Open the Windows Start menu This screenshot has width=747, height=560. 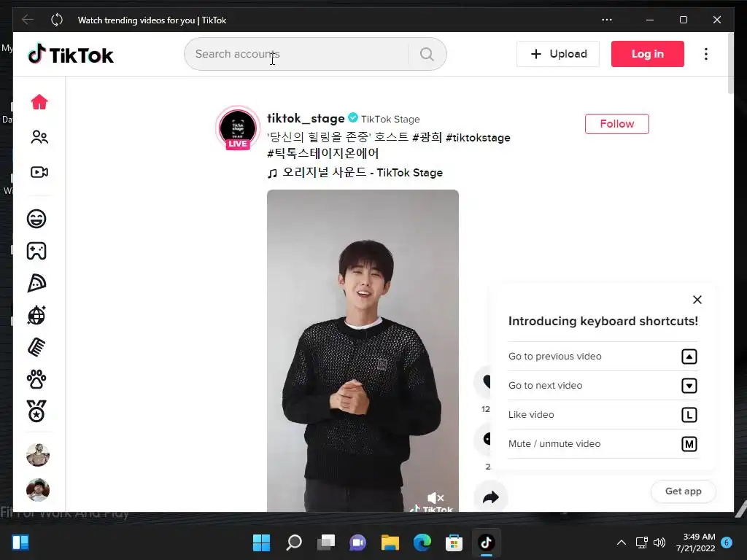[261, 542]
